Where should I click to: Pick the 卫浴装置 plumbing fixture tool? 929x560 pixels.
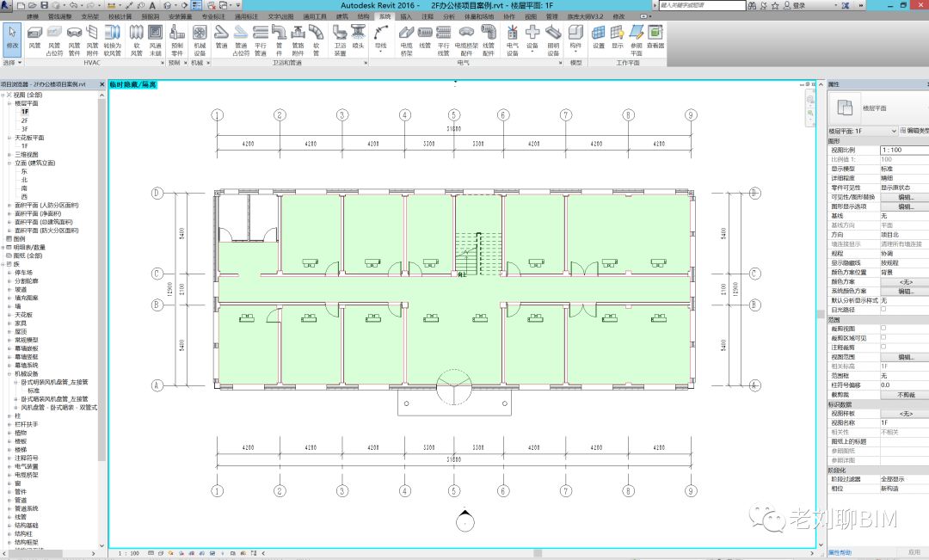(x=340, y=40)
